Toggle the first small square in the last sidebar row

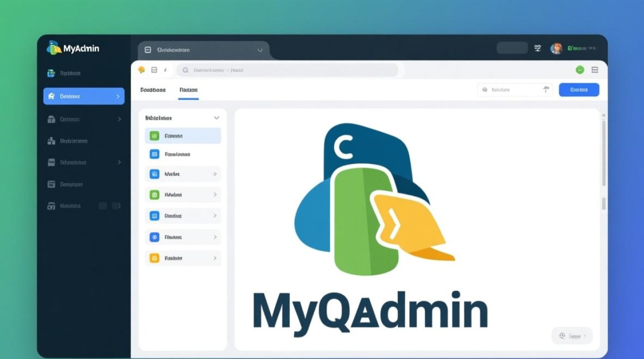(103, 206)
